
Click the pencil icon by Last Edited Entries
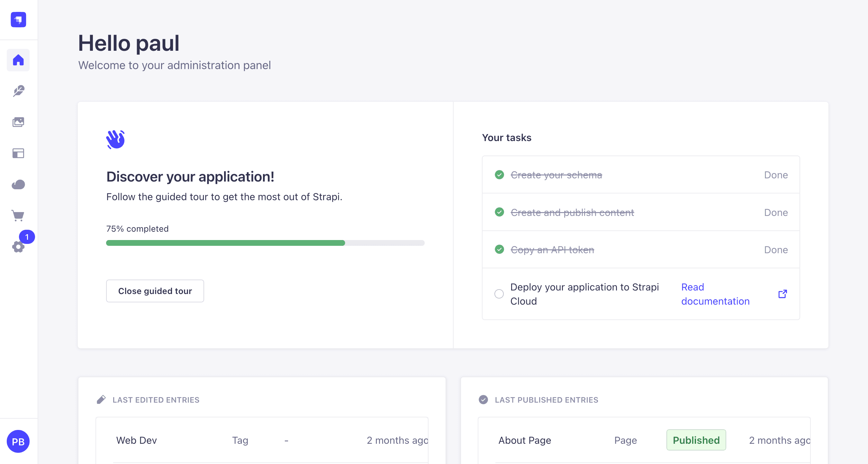[101, 400]
